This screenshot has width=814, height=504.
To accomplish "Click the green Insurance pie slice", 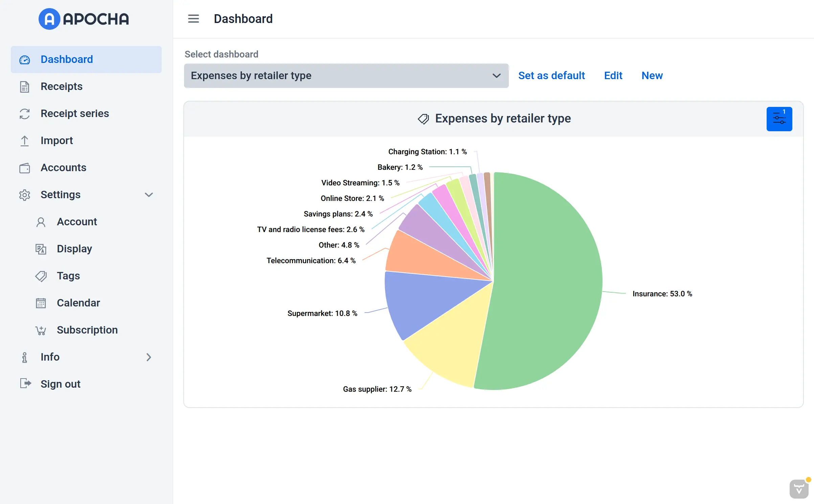I will pyautogui.click(x=548, y=281).
